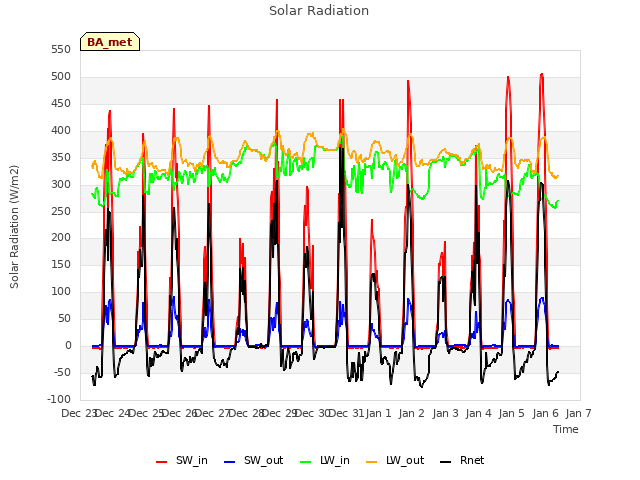Image resolution: width=640 pixels, height=480 pixels.
Task: Select the 400 y-axis tick label
Action: click(61, 130)
